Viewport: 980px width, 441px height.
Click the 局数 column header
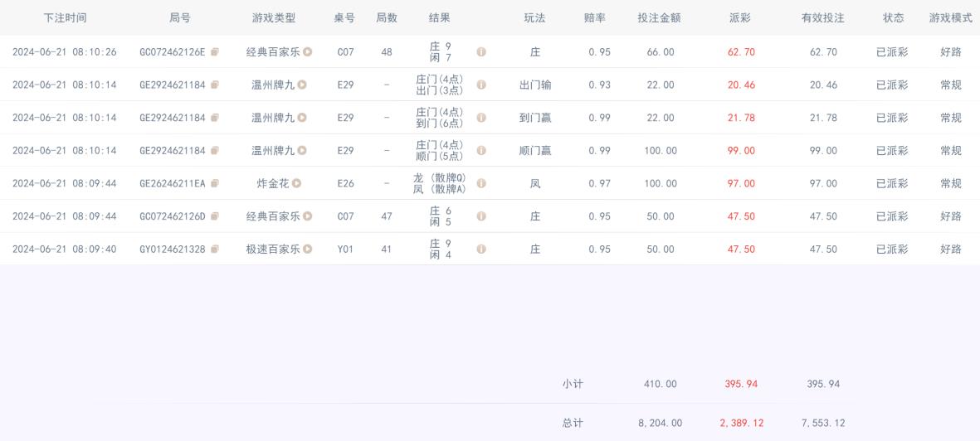pos(387,18)
